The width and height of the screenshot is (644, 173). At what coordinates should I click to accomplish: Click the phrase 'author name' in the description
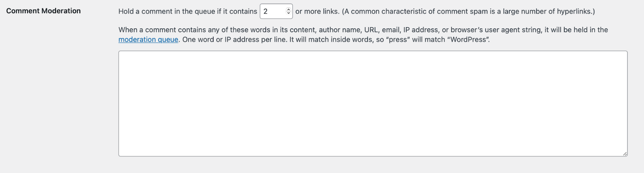(x=340, y=30)
